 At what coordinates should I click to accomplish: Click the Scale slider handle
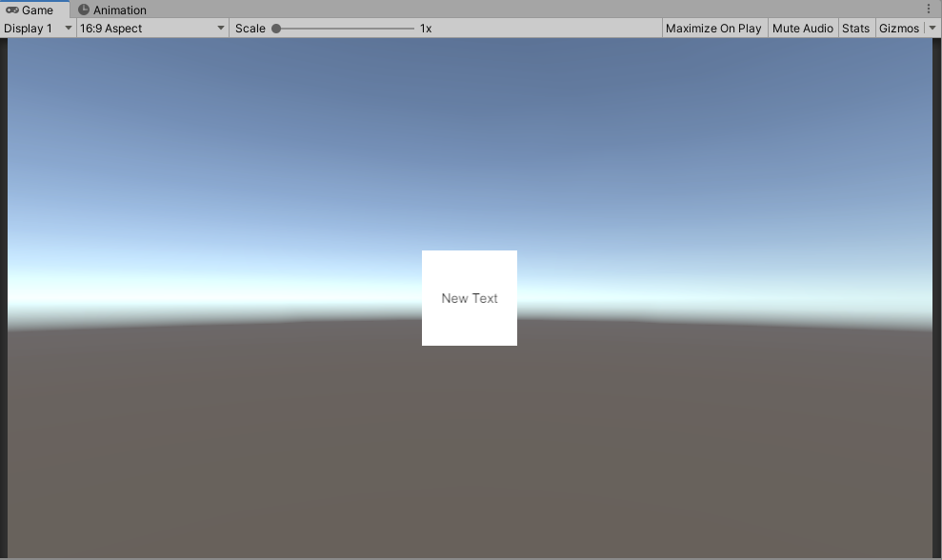276,29
